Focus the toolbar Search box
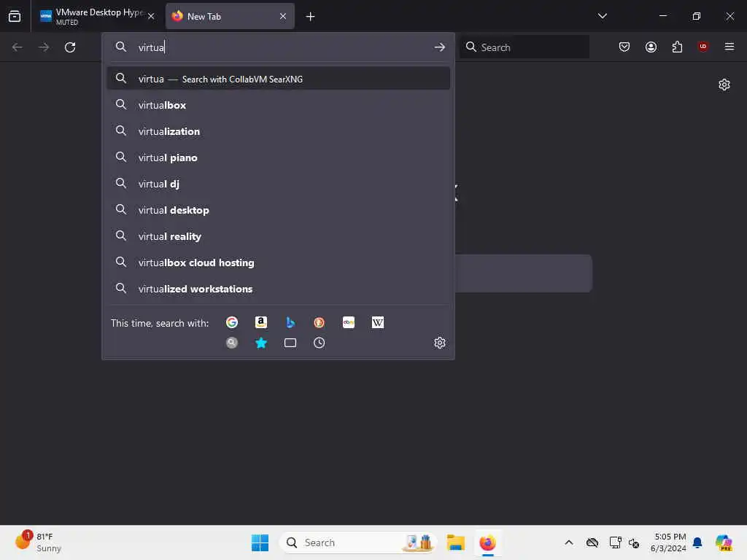This screenshot has width=747, height=560. click(x=525, y=47)
